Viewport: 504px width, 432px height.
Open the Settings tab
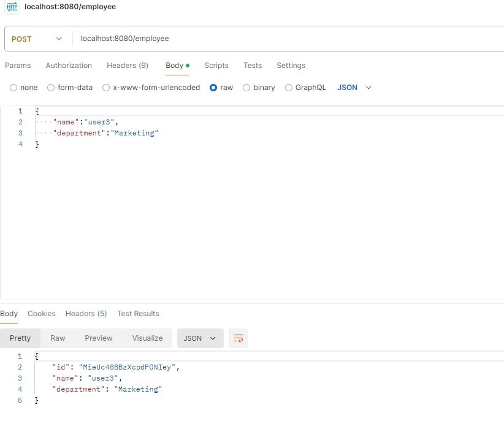tap(291, 66)
